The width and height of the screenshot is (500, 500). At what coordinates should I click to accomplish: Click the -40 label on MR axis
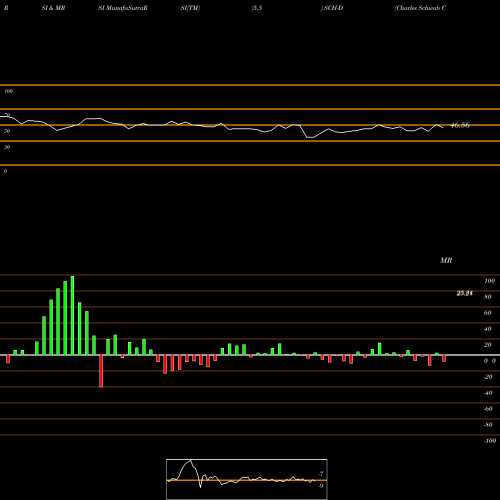click(488, 393)
